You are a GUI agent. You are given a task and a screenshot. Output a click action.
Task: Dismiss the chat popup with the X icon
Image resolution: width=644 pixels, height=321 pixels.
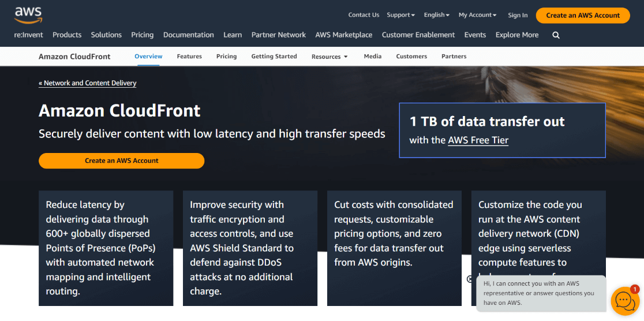coord(470,279)
